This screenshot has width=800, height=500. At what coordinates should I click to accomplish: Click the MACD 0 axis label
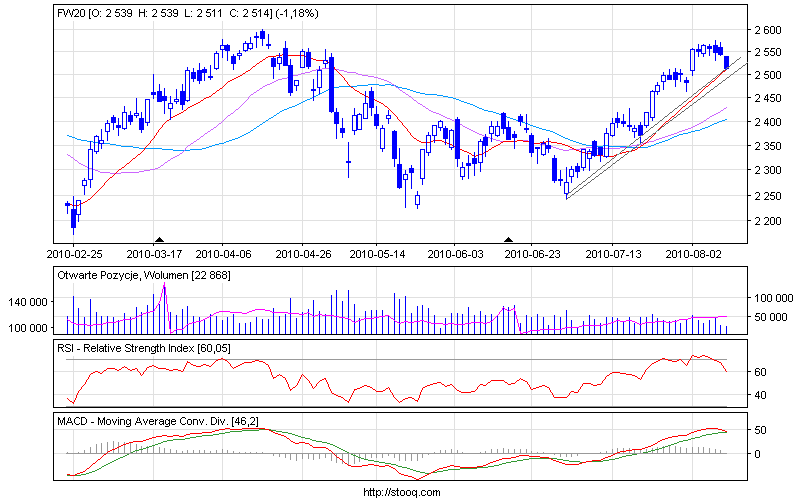[757, 454]
